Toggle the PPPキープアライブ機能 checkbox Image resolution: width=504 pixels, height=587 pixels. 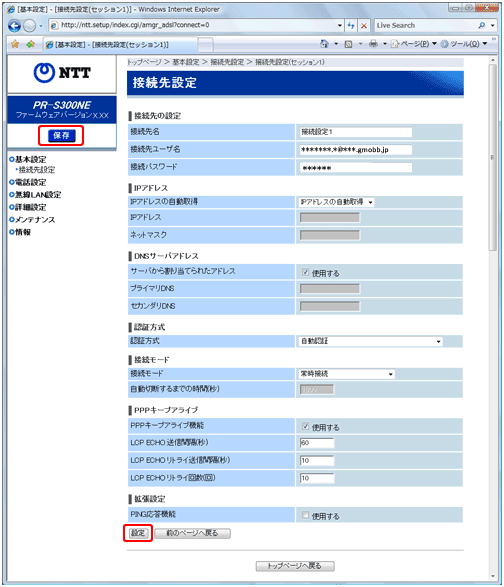coord(306,426)
